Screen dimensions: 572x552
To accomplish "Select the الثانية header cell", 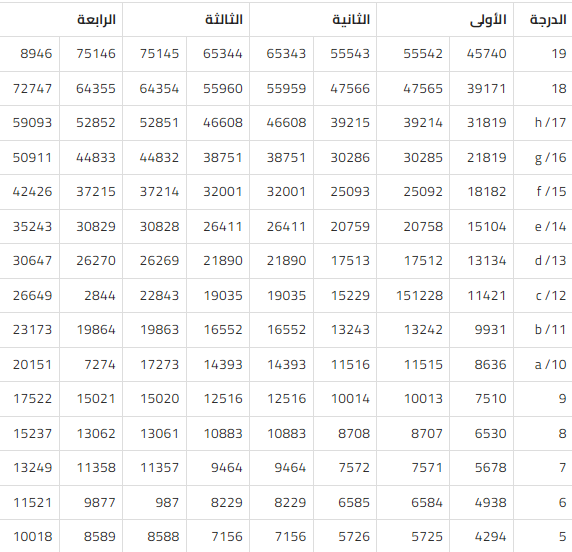I will pos(313,19).
